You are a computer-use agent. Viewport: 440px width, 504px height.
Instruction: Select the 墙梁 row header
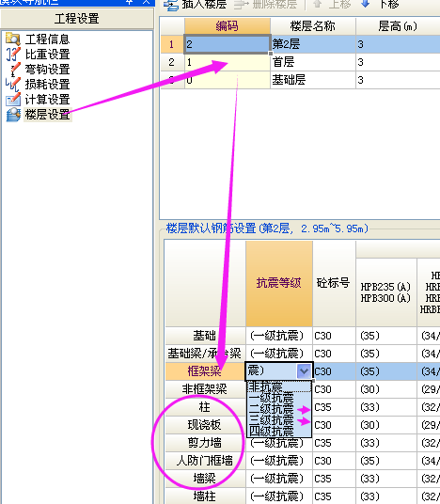coord(205,479)
